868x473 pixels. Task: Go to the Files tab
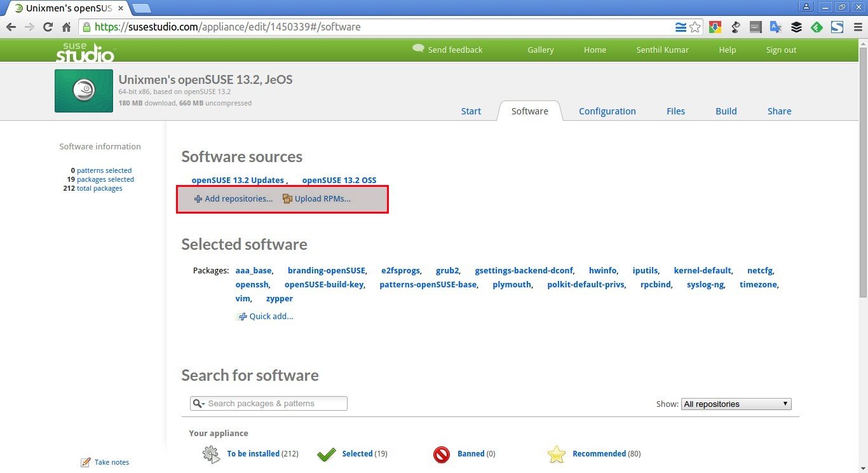[x=676, y=111]
